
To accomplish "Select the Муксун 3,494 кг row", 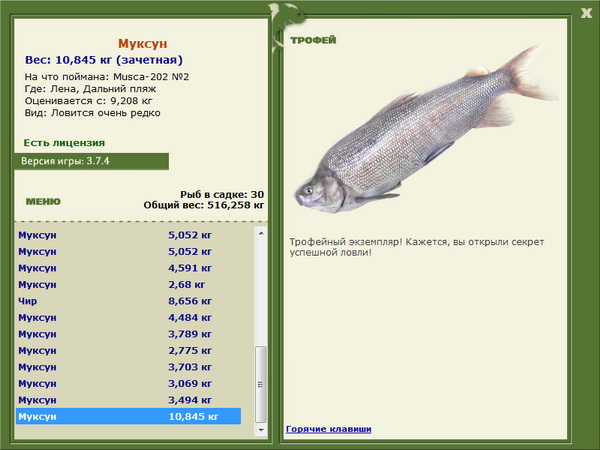I will click(129, 399).
